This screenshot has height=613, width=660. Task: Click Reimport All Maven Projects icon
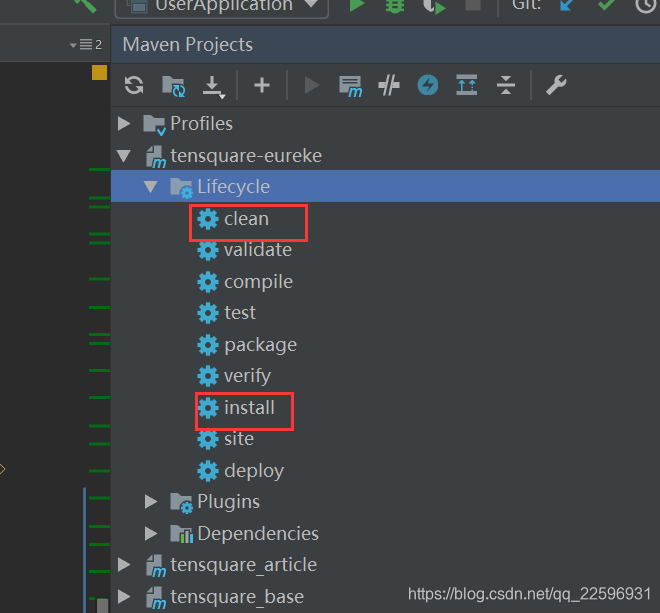pyautogui.click(x=134, y=85)
